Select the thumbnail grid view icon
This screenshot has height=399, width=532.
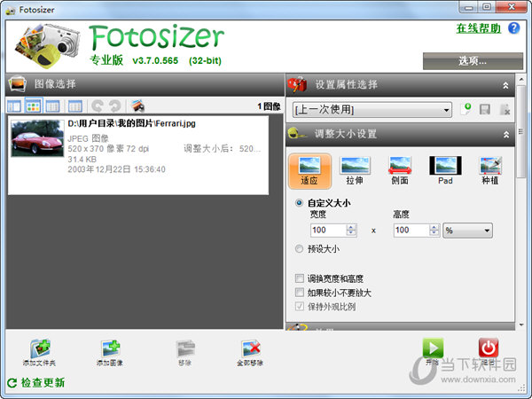coord(34,106)
